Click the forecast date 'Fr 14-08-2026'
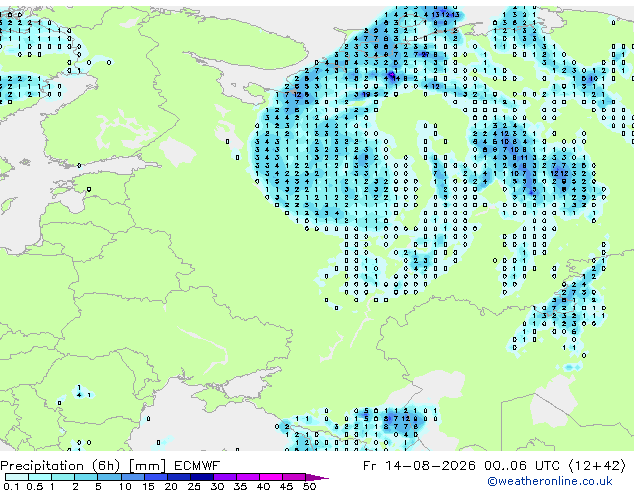634x490 pixels. (x=419, y=466)
